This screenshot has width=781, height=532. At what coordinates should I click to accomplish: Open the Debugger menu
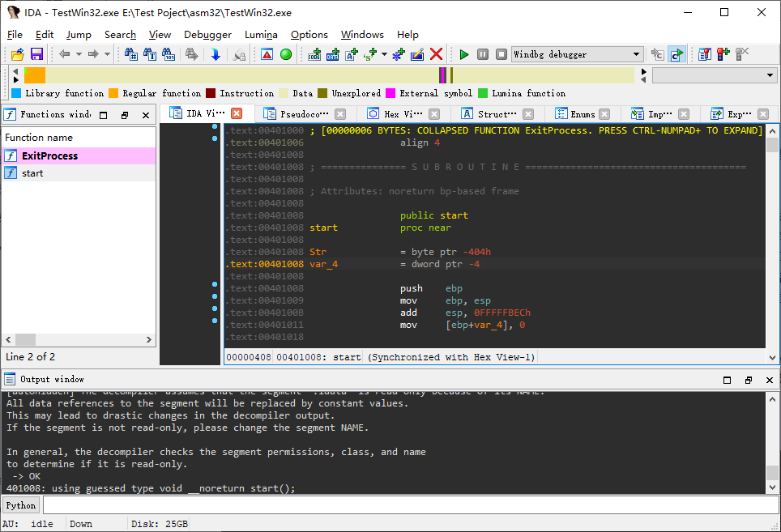click(207, 35)
